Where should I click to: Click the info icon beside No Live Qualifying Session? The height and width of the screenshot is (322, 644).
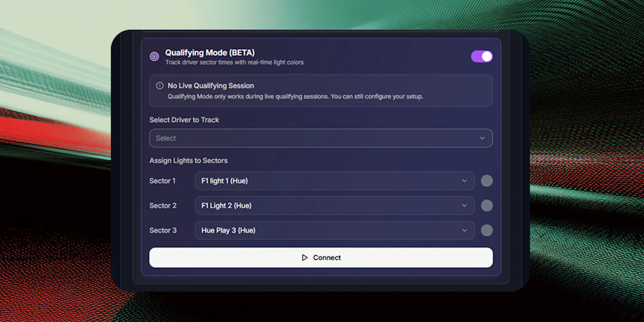pos(160,85)
